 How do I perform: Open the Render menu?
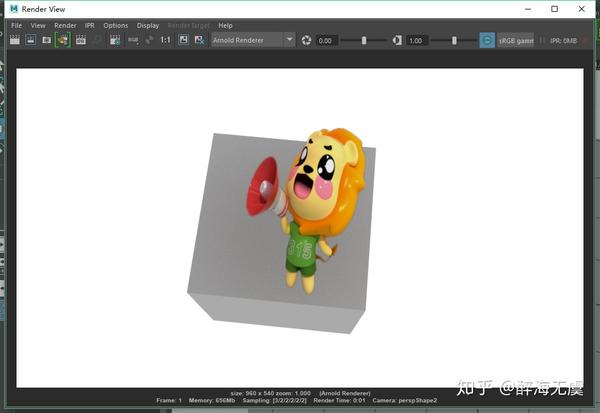point(65,26)
